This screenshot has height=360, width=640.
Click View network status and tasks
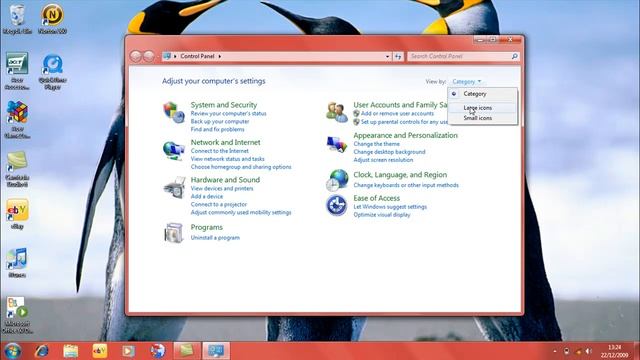coord(227,159)
